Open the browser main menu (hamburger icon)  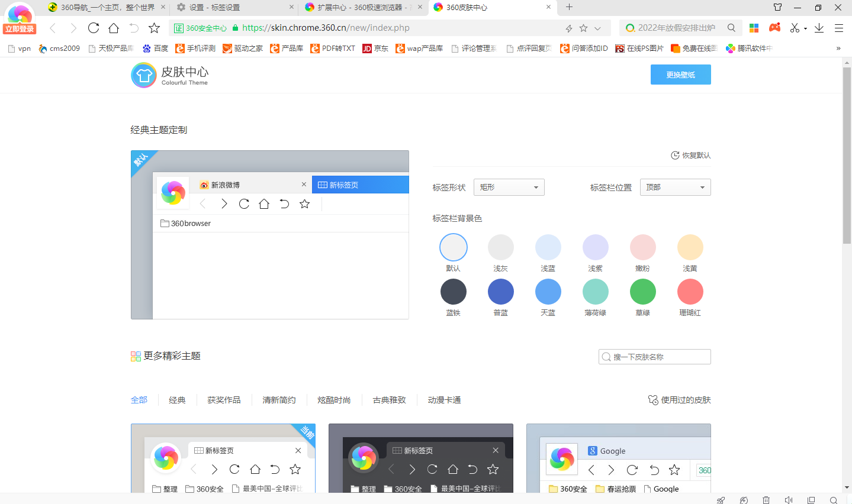839,28
